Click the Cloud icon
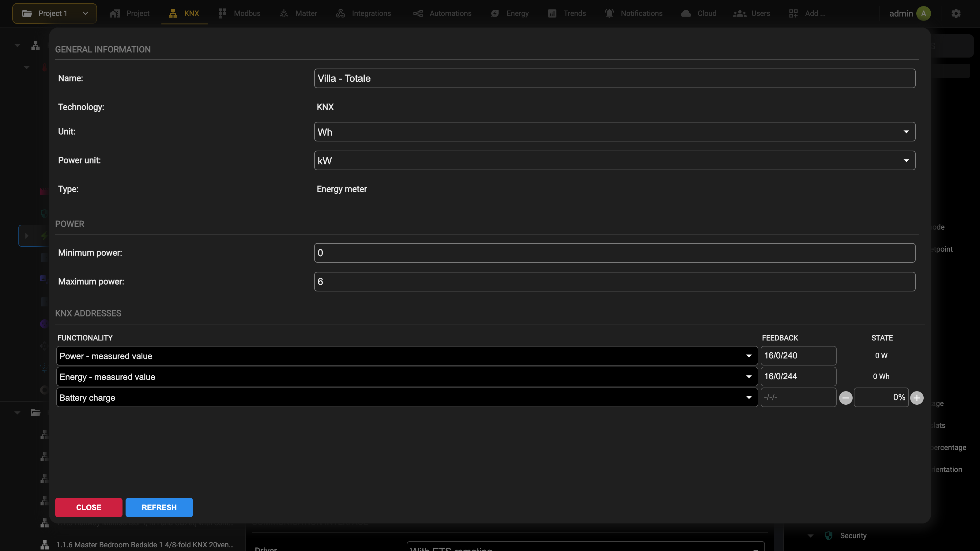Viewport: 980px width, 551px height. 686,13
